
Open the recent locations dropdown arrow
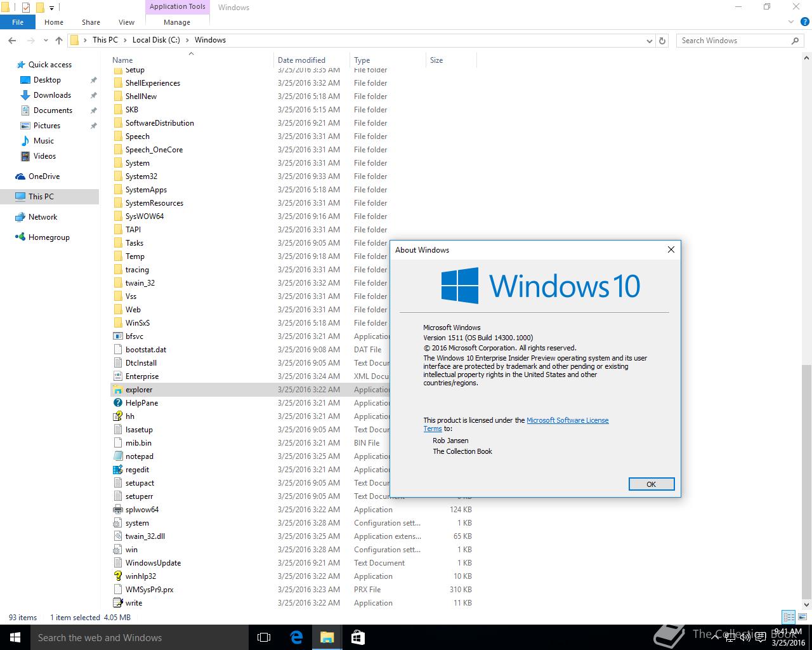coord(46,40)
